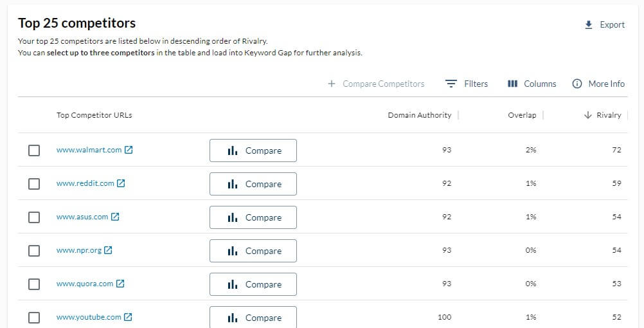Click Top Competitor URLs column header

click(x=94, y=115)
